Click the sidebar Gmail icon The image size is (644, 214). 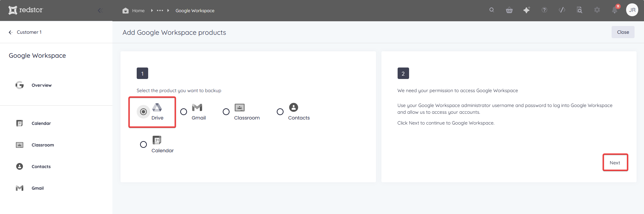(x=20, y=188)
